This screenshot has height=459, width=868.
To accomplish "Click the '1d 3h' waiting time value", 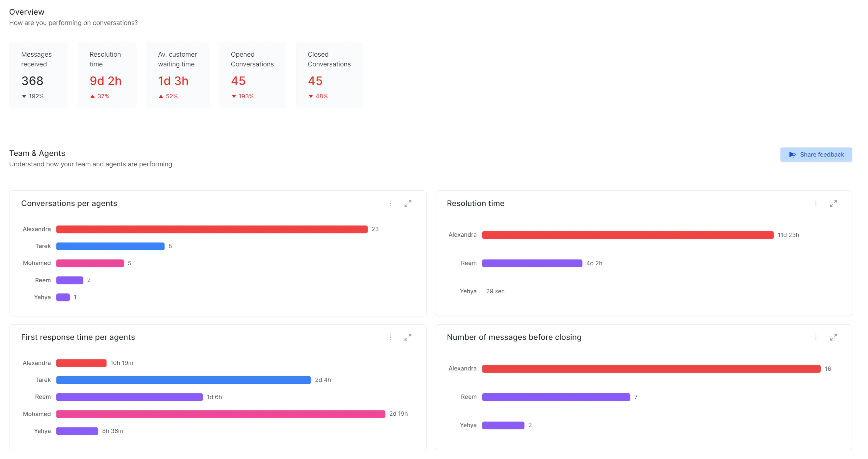I will [173, 81].
